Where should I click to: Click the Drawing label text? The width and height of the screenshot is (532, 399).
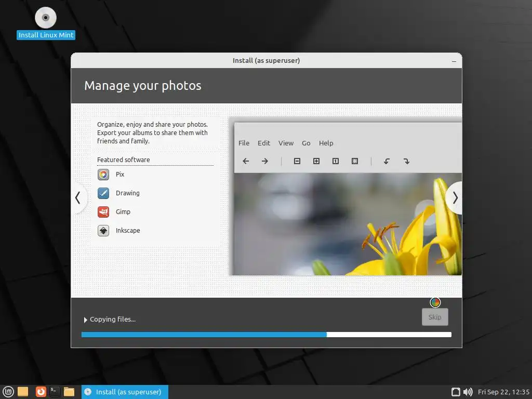(x=128, y=193)
